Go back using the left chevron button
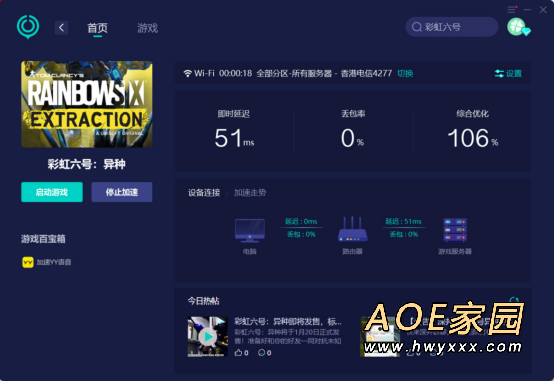Image resolution: width=554 pixels, height=382 pixels. pyautogui.click(x=61, y=28)
